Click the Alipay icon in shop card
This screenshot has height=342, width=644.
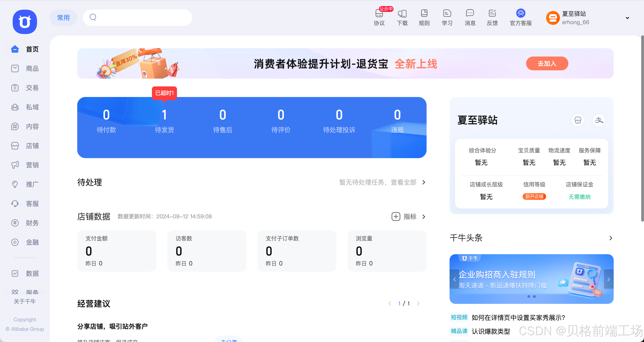599,120
